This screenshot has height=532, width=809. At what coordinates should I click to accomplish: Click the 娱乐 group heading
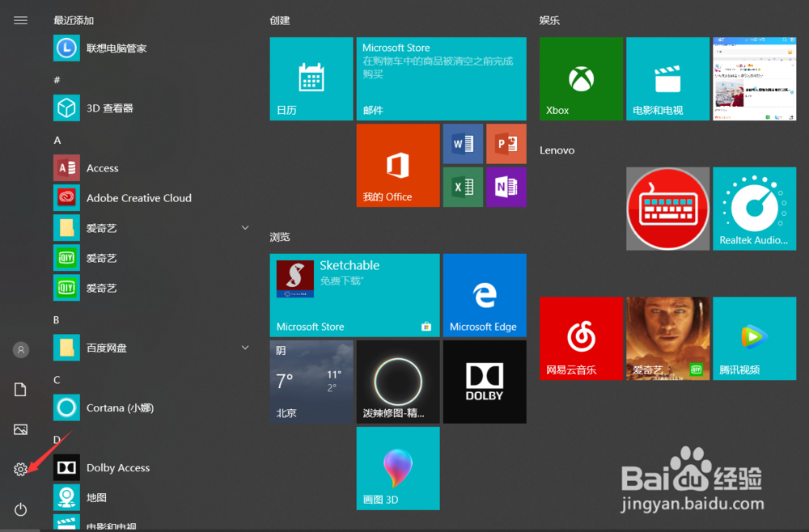(549, 21)
